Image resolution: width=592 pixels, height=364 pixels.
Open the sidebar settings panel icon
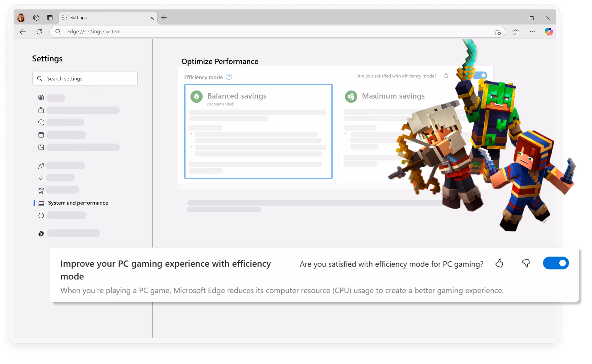(x=41, y=135)
